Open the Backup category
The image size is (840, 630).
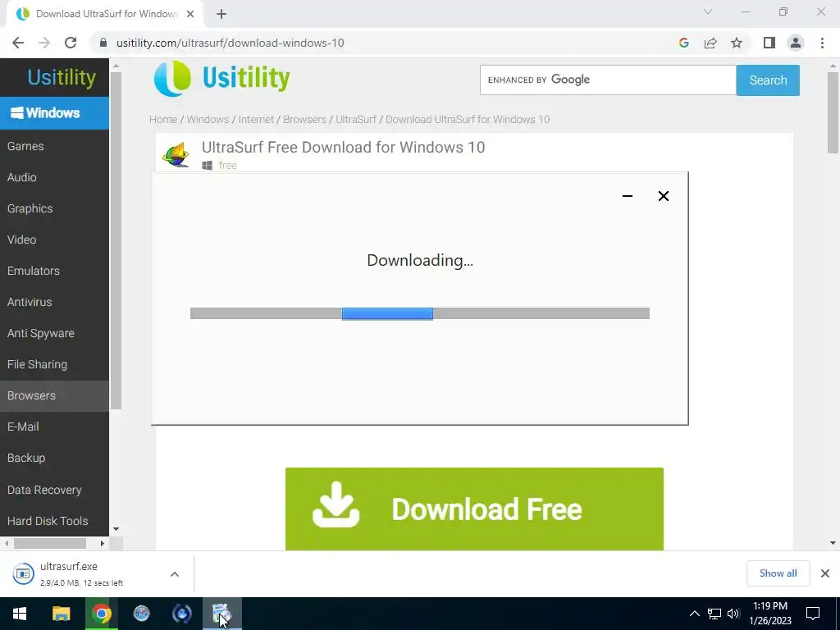[x=54, y=458]
